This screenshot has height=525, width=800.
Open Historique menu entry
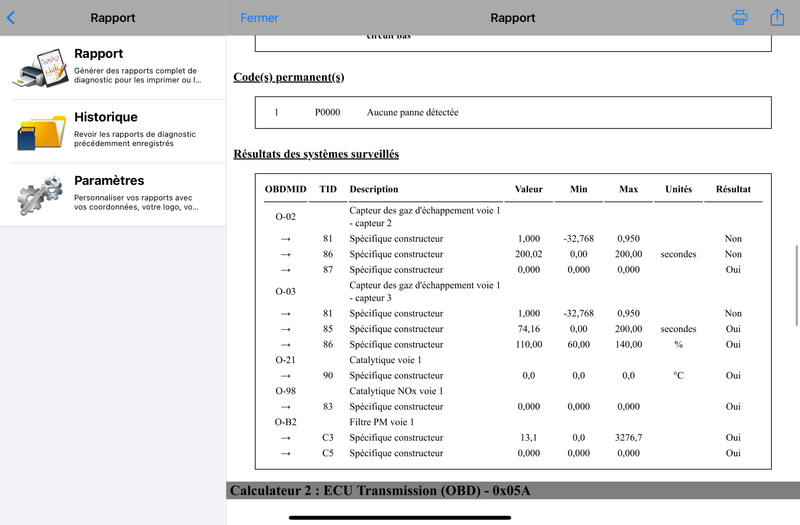tap(113, 132)
